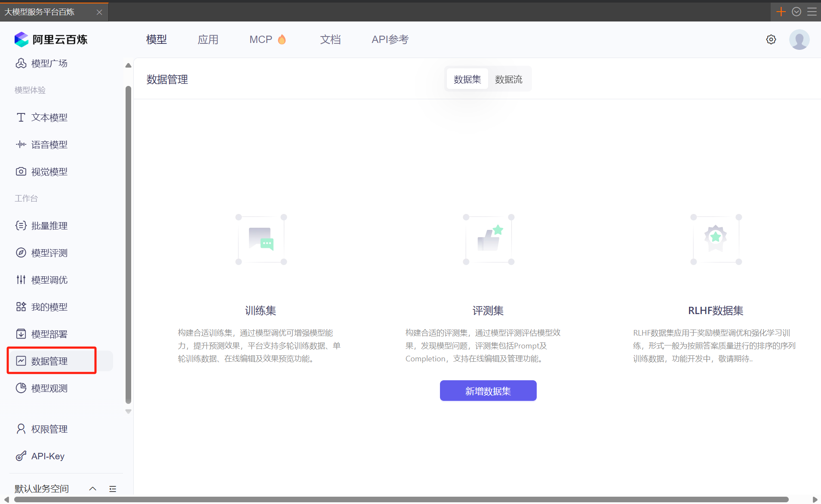This screenshot has height=504, width=821.
Task: Click the browser circled-down-arrow icon
Action: [x=796, y=12]
